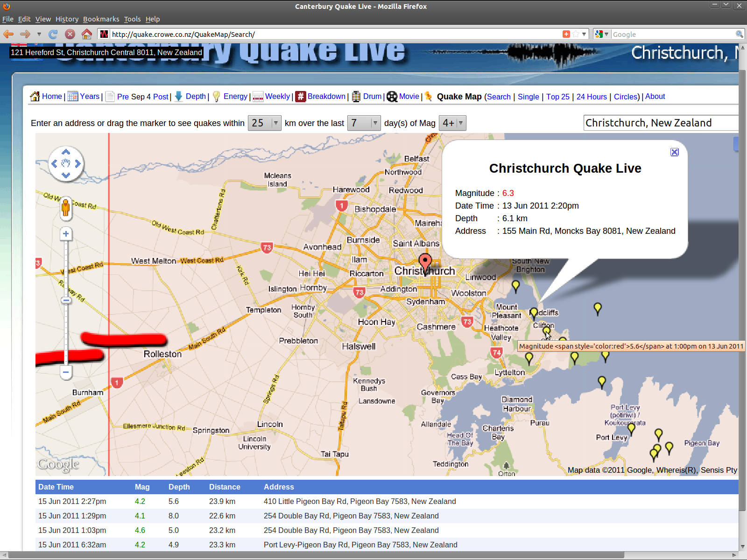Click the 4.6 magnitude value in table
The width and height of the screenshot is (747, 560).
coord(140,530)
